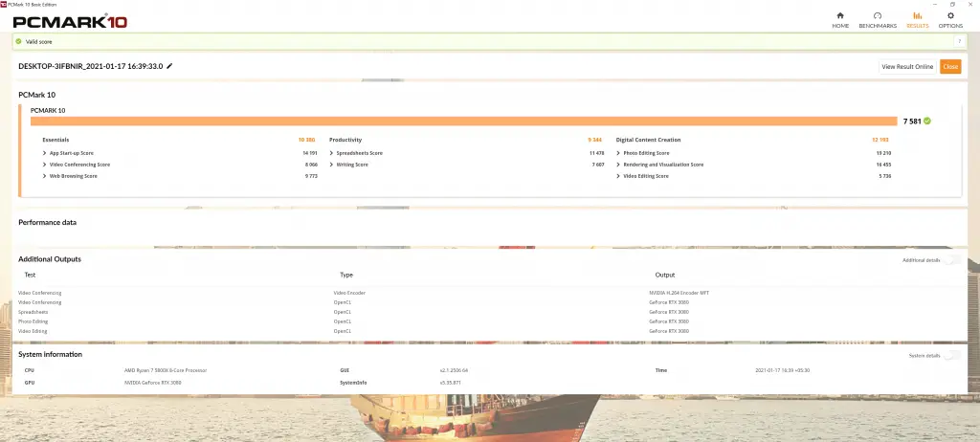Click the Output column header
The height and width of the screenshot is (442, 980).
pyautogui.click(x=665, y=275)
